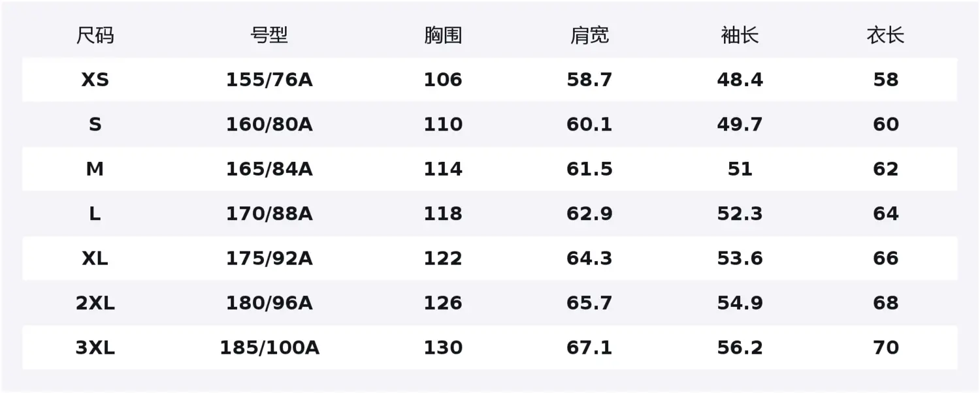Image resolution: width=980 pixels, height=393 pixels.
Task: Click the XS size cell
Action: 95,80
